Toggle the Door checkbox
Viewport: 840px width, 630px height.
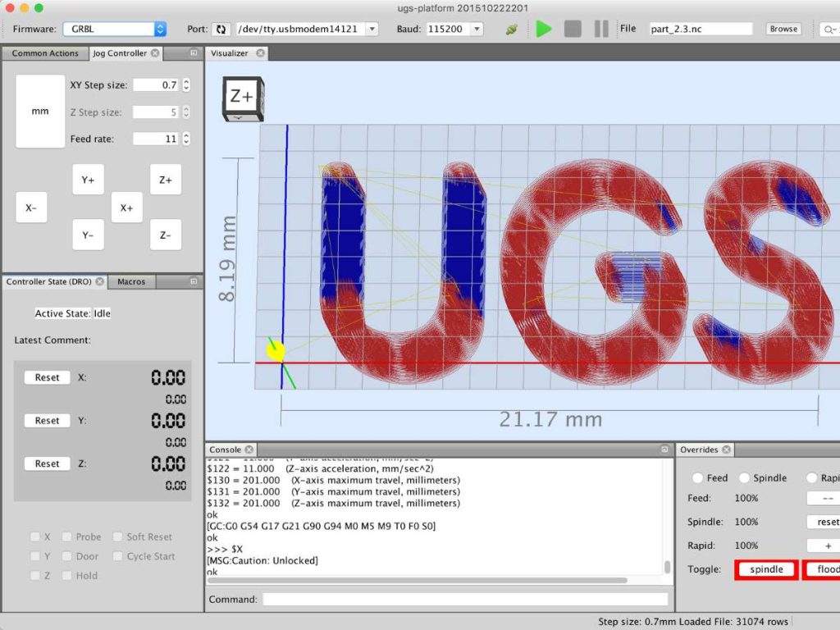tap(67, 556)
